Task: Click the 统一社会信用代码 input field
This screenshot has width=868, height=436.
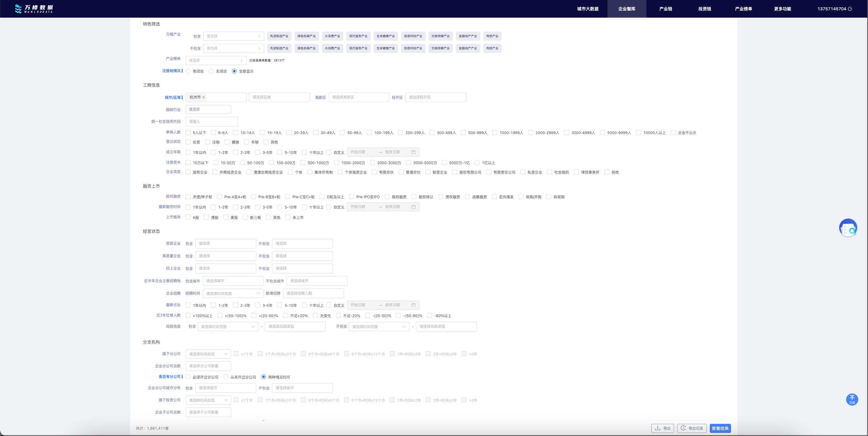Action: coord(212,122)
